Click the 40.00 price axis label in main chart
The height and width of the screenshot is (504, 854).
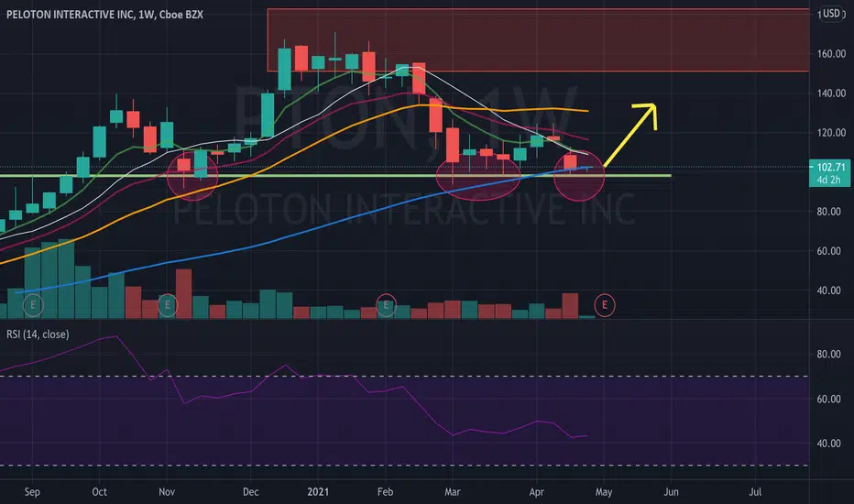828,290
